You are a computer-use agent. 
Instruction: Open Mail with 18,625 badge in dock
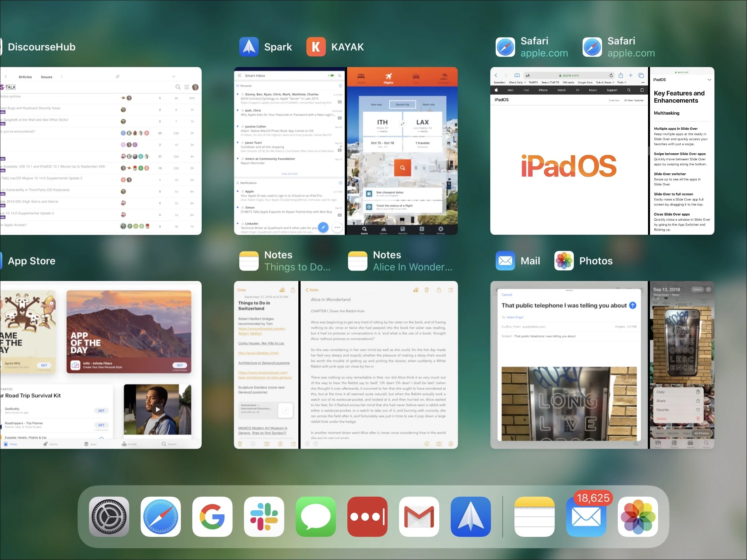tap(586, 516)
